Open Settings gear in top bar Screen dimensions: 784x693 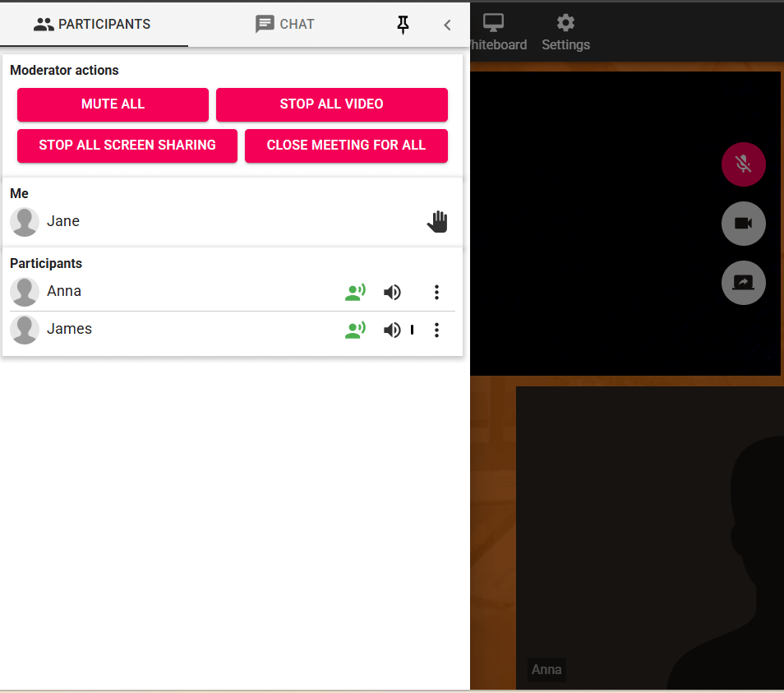tap(565, 32)
